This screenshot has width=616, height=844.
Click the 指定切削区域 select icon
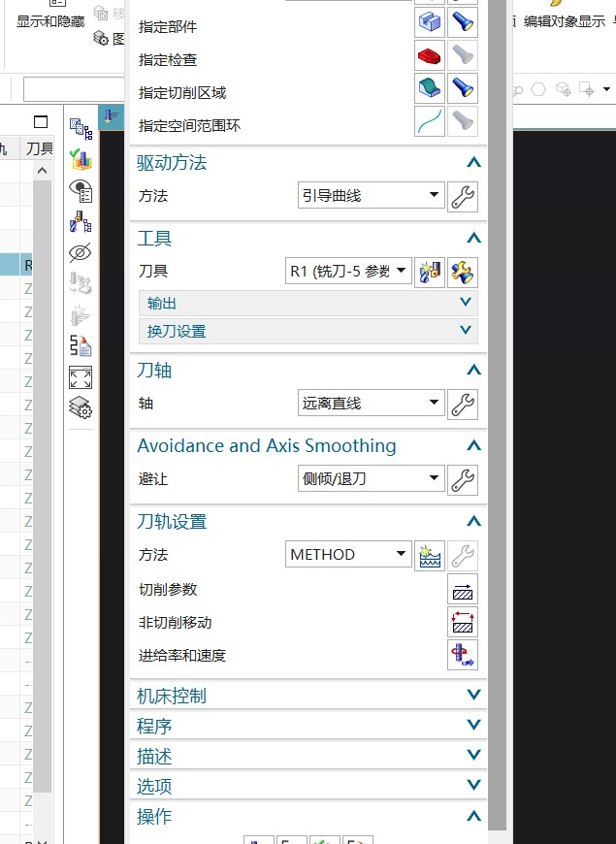[429, 88]
